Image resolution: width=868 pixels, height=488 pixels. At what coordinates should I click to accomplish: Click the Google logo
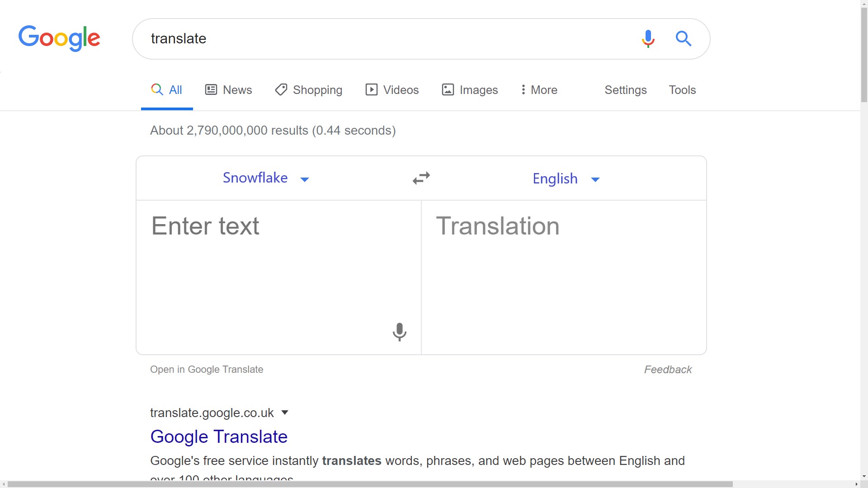pyautogui.click(x=59, y=38)
